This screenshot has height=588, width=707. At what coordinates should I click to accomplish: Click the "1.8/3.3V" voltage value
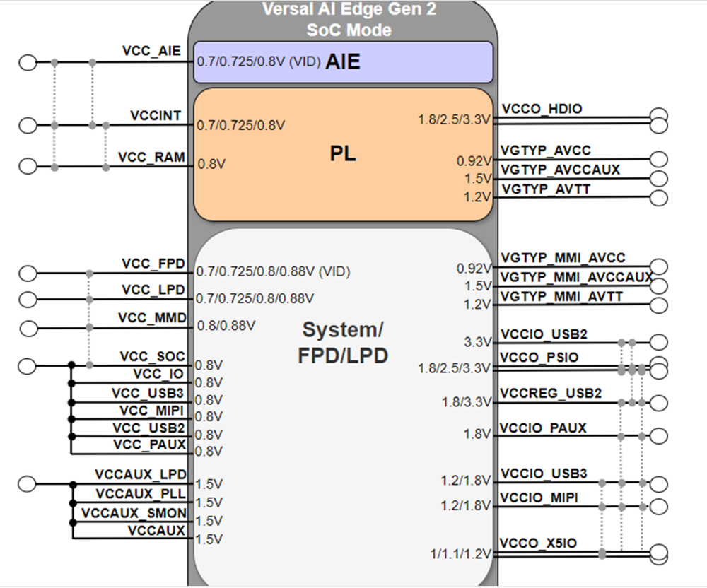pos(466,402)
